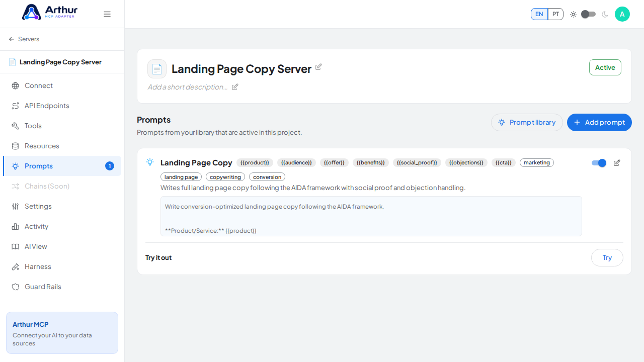Screen dimensions: 644x362
Task: Open user avatar A menu
Action: point(622,14)
